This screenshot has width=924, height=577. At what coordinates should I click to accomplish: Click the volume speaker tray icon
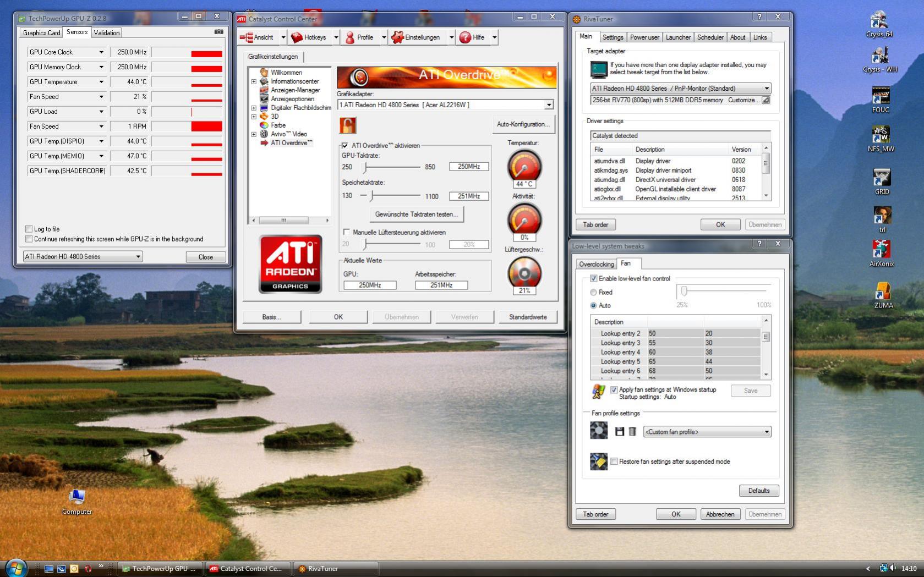pos(893,568)
